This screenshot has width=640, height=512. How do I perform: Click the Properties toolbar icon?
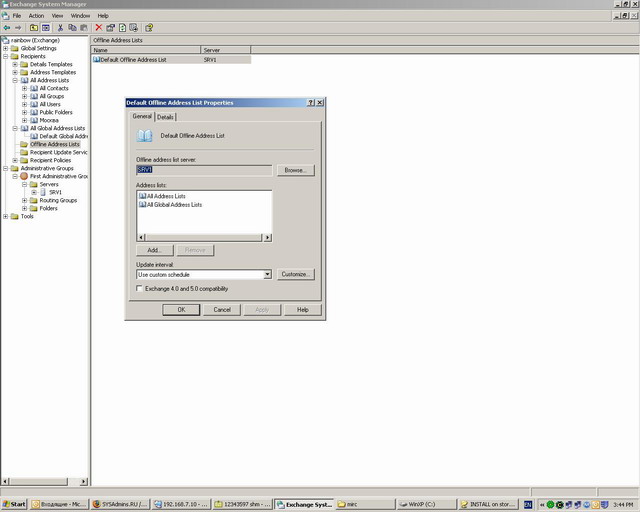(x=110, y=28)
